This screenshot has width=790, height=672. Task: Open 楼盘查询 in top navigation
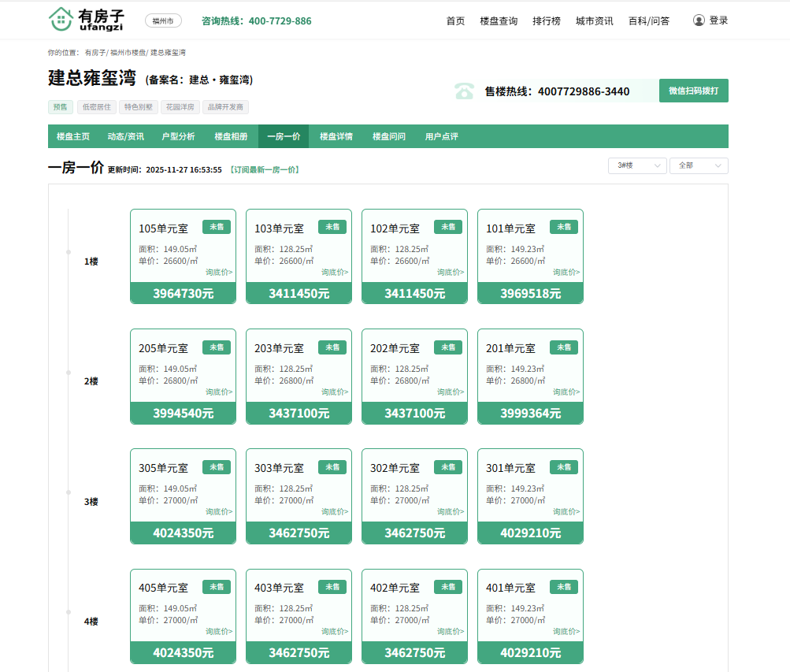click(499, 21)
